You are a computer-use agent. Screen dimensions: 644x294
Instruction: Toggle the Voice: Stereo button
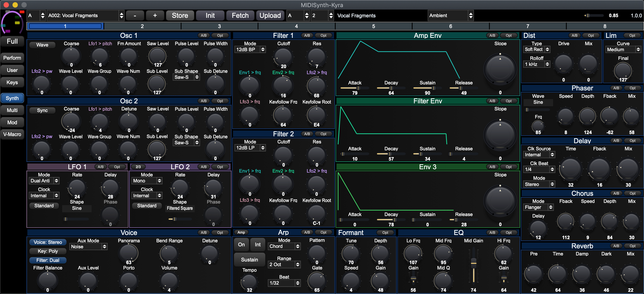tap(48, 242)
